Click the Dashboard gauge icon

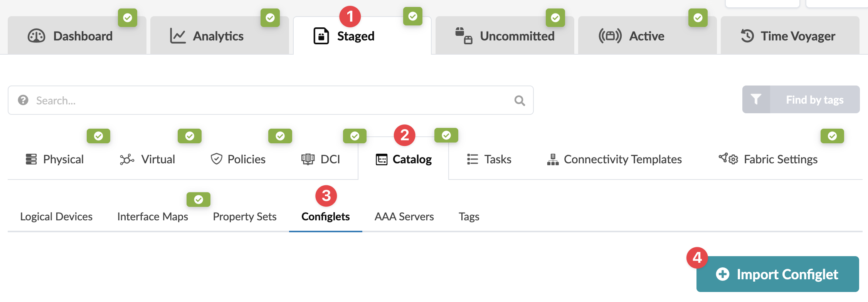[x=37, y=36]
